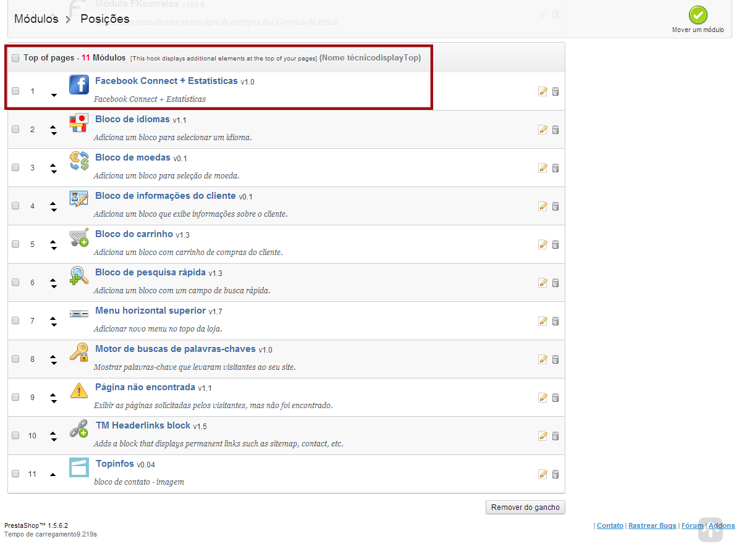This screenshot has width=739, height=560.
Task: Click the scroll-to-top arrow icon
Action: [710, 529]
